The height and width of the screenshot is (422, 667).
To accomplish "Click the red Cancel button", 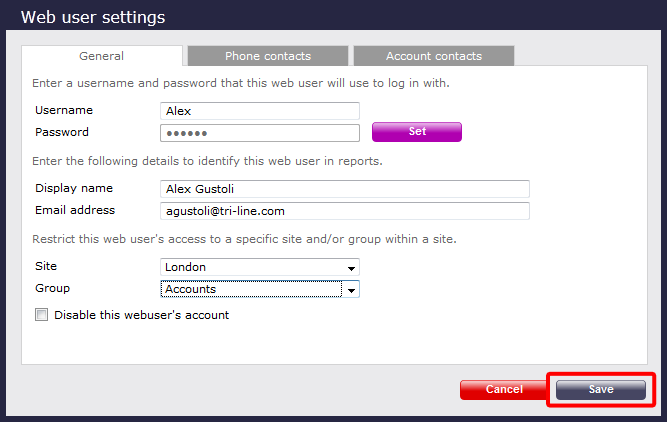I will point(504,389).
